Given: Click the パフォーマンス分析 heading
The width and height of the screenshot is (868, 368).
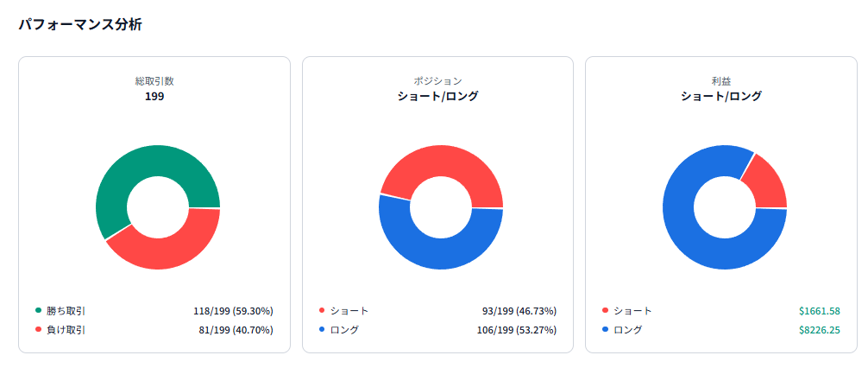Looking at the screenshot, I should click(80, 25).
